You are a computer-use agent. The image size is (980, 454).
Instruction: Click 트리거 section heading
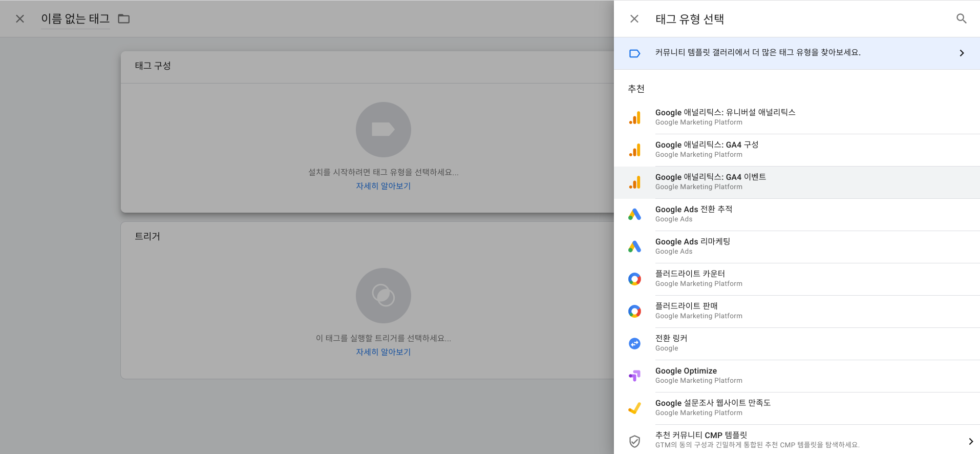pos(147,236)
